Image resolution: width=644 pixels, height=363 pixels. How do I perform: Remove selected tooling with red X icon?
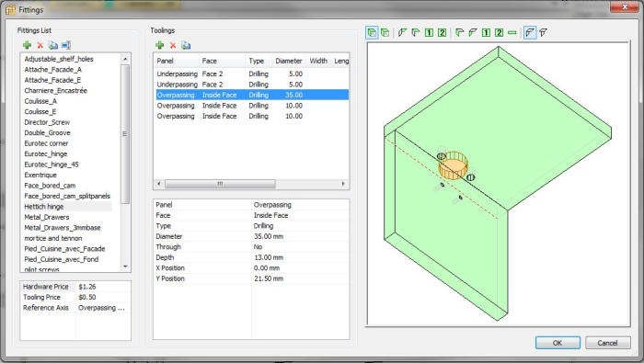tap(173, 45)
